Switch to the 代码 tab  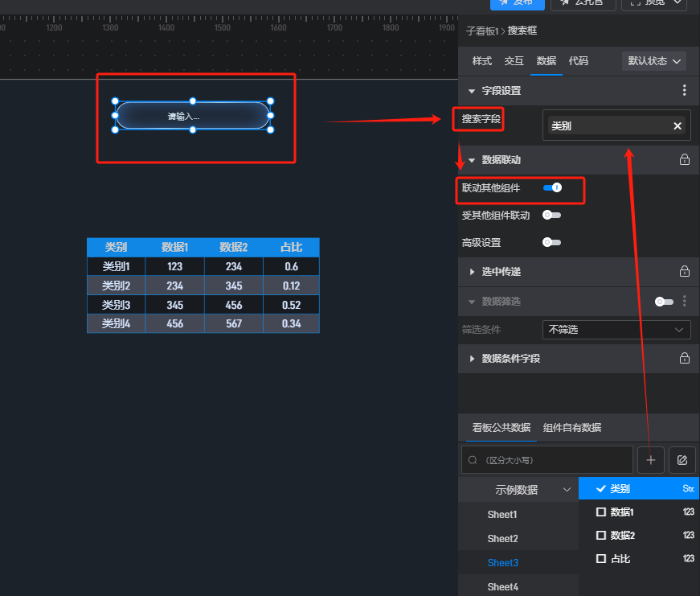pyautogui.click(x=578, y=61)
